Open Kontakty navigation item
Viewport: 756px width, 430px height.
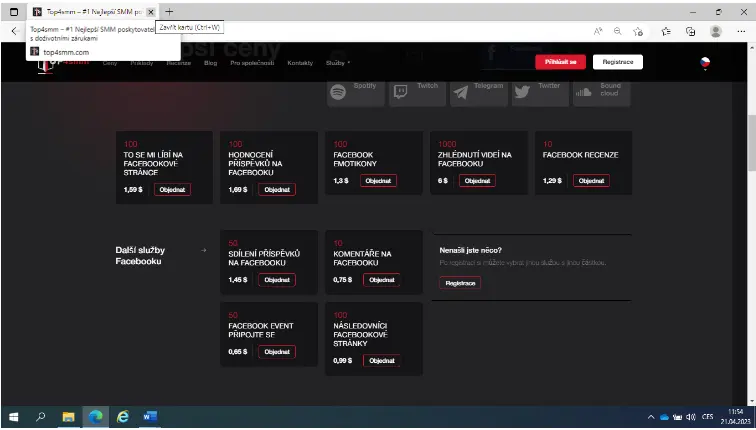[x=300, y=63]
